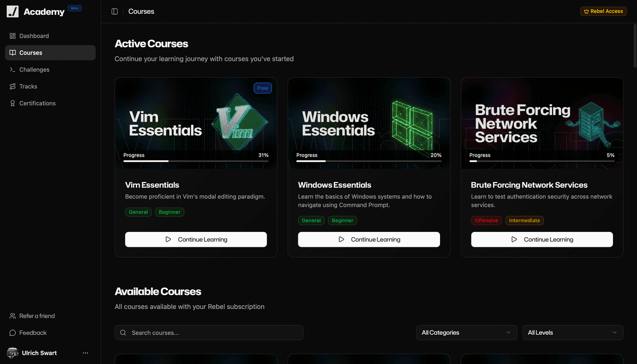Screen dimensions: 637x364
Task: Continue learning Windows Essentials course
Action: [x=369, y=239]
